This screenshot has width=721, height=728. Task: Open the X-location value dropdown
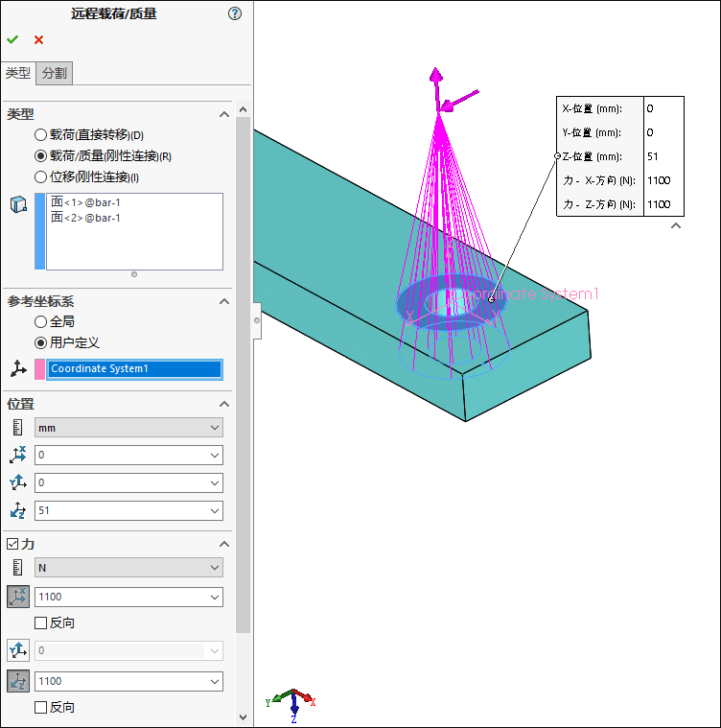(x=215, y=456)
